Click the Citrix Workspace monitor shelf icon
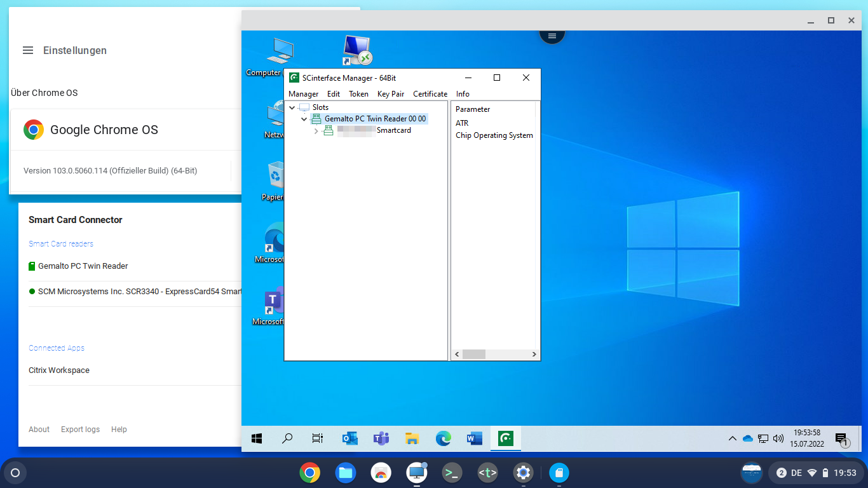This screenshot has height=488, width=868. [417, 473]
